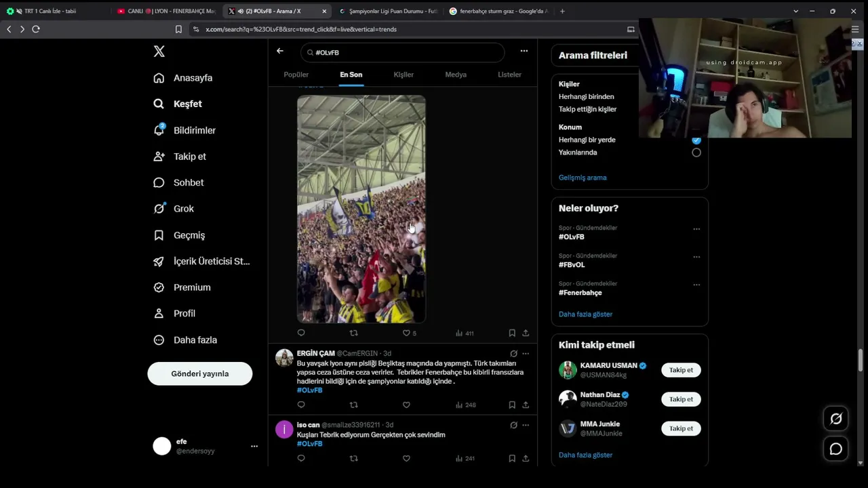Open the floating Grok button
The image size is (868, 488).
coord(836,419)
